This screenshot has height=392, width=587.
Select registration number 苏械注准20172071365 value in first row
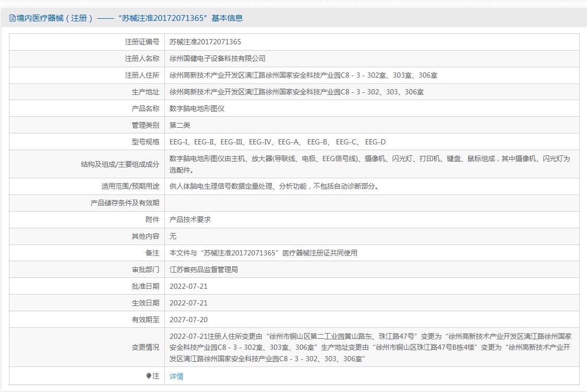(206, 42)
